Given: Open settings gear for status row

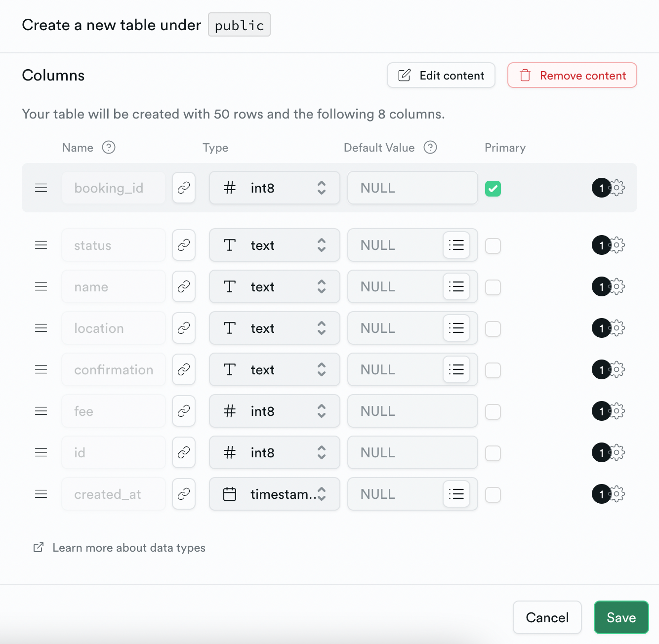Looking at the screenshot, I should 617,245.
